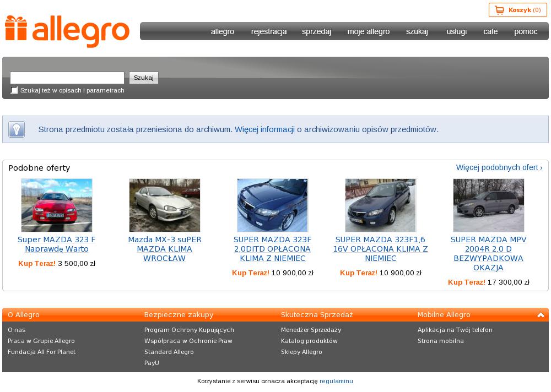This screenshot has height=392, width=551.
Task: Open the 'regulaminu' terms link
Action: pos(336,381)
